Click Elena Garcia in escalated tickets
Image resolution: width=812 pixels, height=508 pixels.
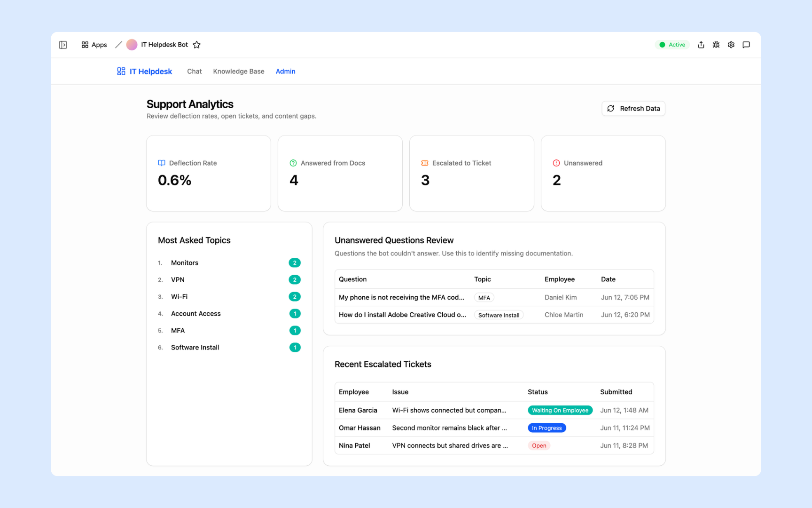[x=358, y=410]
